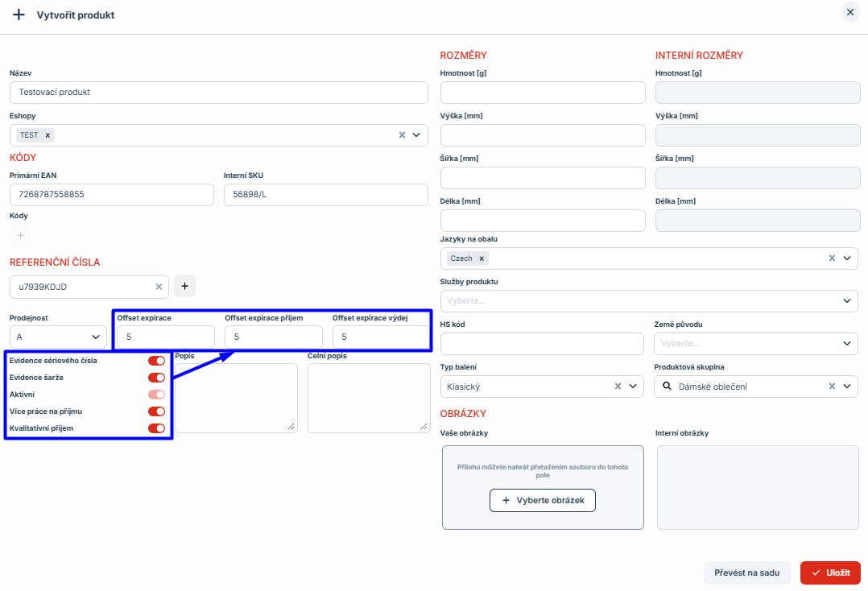Open the Prodejnost dropdown
The height and width of the screenshot is (591, 868).
58,337
